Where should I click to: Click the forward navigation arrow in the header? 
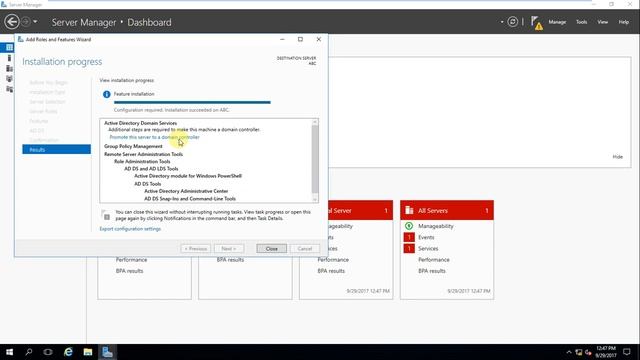(25, 22)
